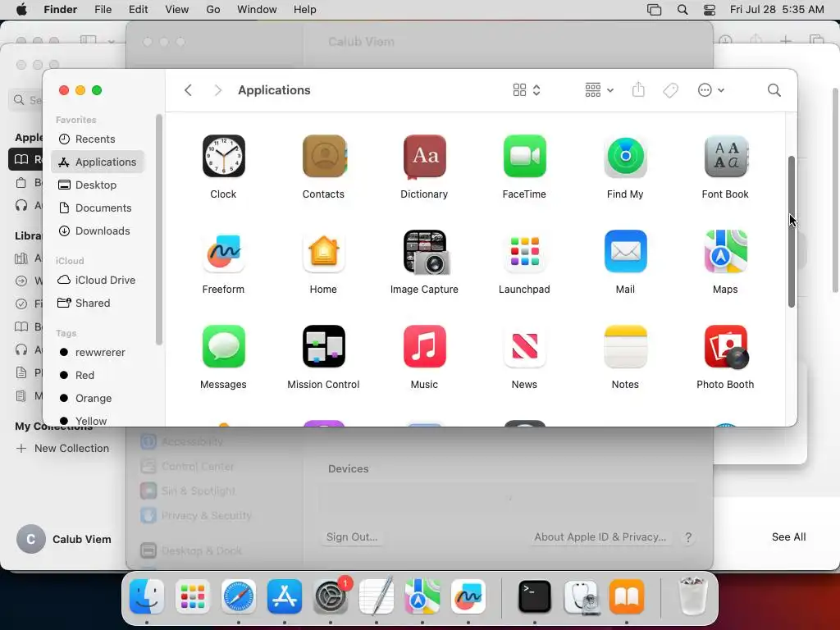840x630 pixels.
Task: Click New Collection in Books sidebar
Action: pos(62,449)
